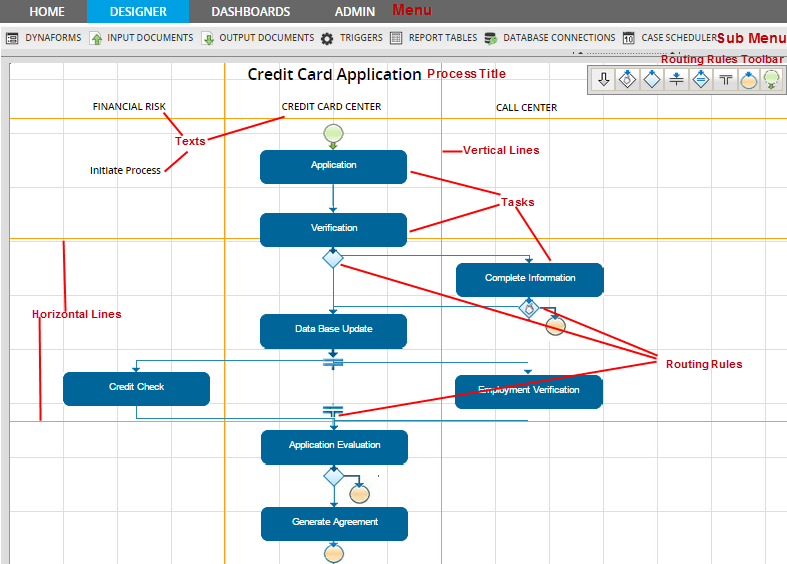
Task: Choose the End of Process toolbar icon
Action: pyautogui.click(x=749, y=80)
